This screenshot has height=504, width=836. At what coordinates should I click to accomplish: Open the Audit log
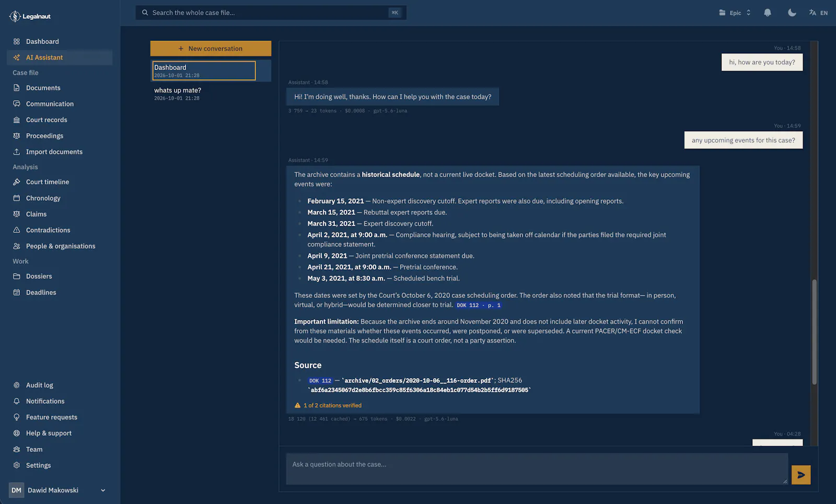[x=60, y=385]
